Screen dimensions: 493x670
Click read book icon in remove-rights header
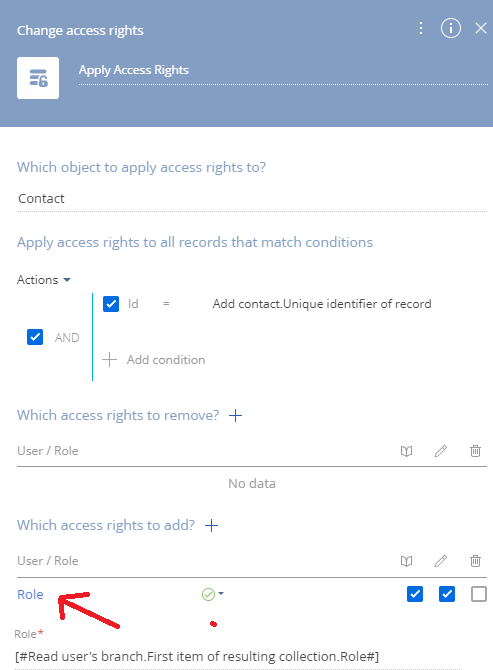click(406, 451)
